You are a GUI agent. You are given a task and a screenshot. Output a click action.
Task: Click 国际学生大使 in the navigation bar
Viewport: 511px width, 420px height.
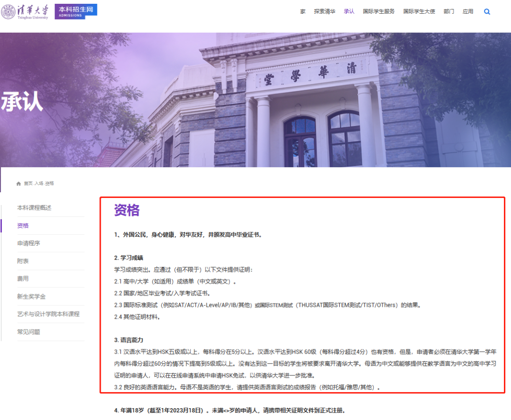click(420, 11)
